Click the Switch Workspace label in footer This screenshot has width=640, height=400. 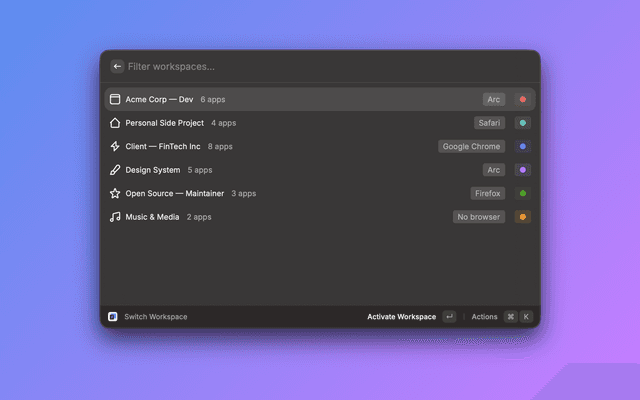coord(156,317)
